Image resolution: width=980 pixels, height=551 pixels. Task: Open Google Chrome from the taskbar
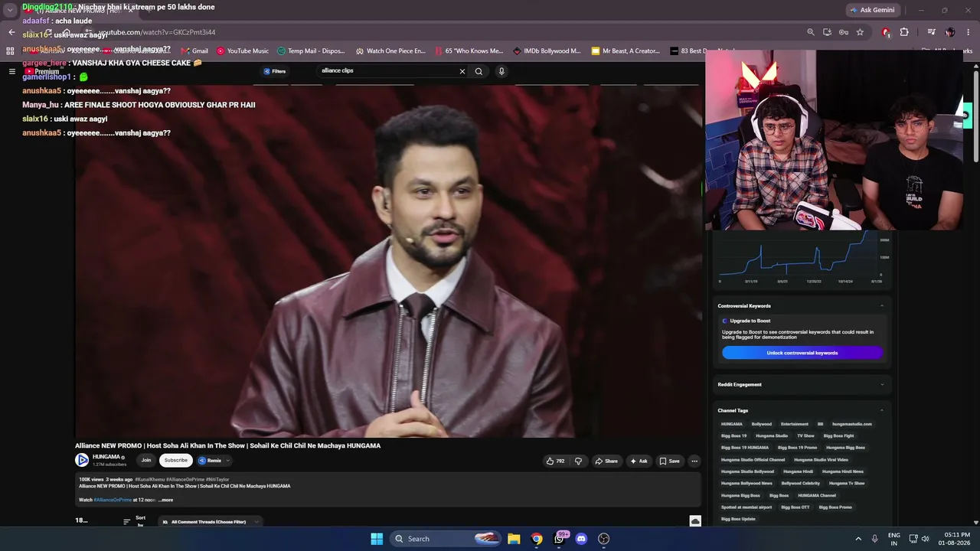tap(537, 539)
